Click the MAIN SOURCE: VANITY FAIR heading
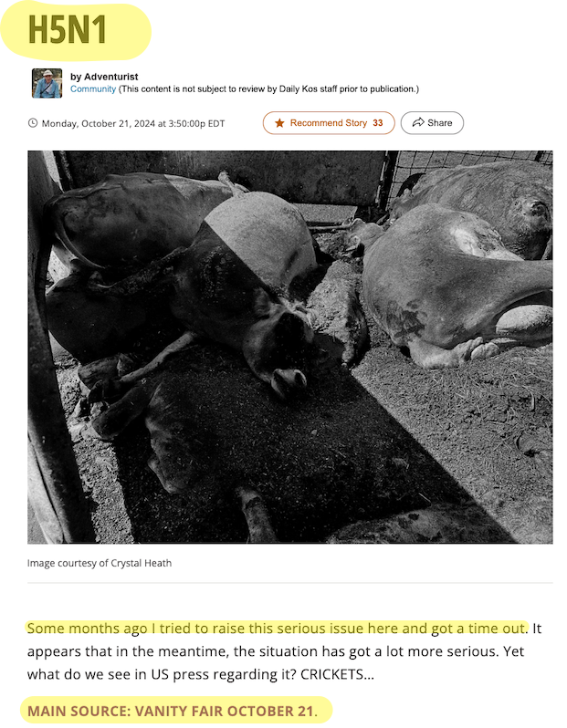Viewport: 567px width, 728px height. 173,711
